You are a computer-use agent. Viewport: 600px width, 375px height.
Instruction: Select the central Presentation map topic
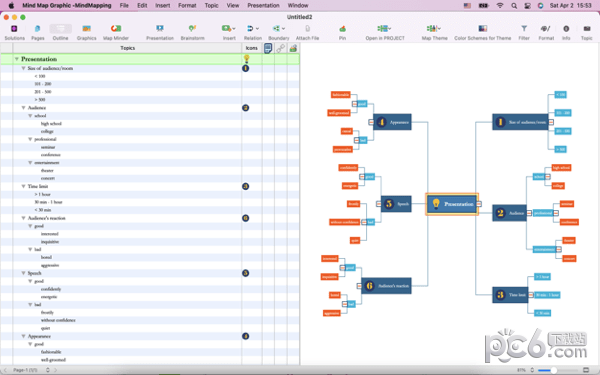tap(452, 204)
